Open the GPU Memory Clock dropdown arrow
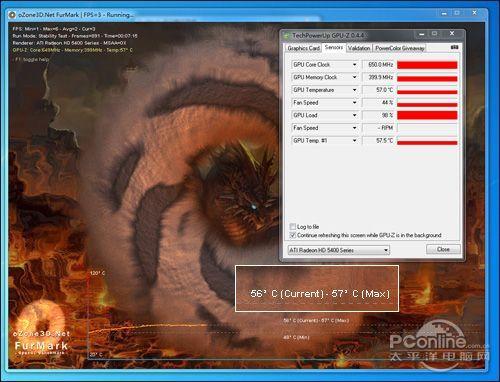The width and height of the screenshot is (500, 382). point(354,77)
